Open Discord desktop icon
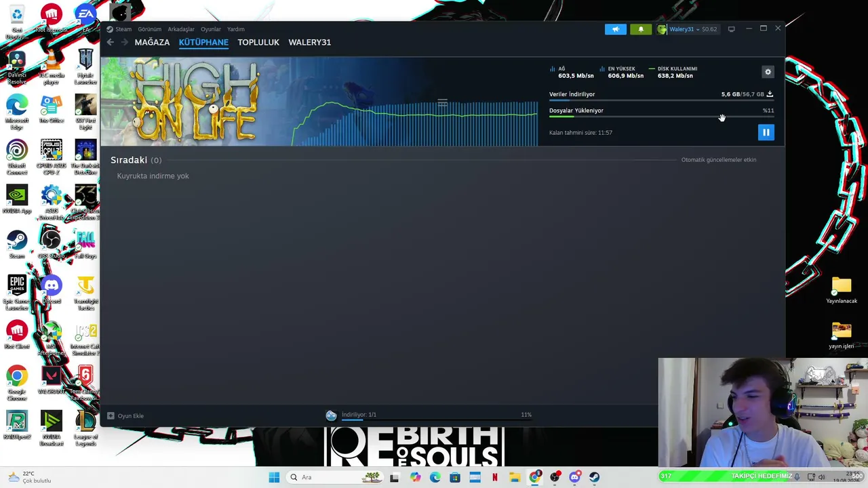The image size is (868, 488). click(x=51, y=290)
